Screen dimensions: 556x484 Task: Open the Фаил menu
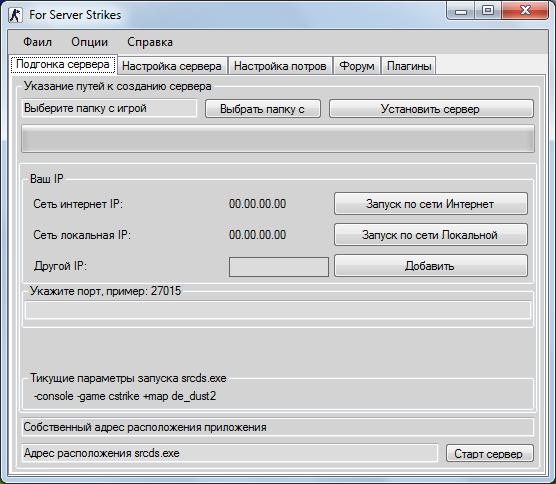(37, 42)
